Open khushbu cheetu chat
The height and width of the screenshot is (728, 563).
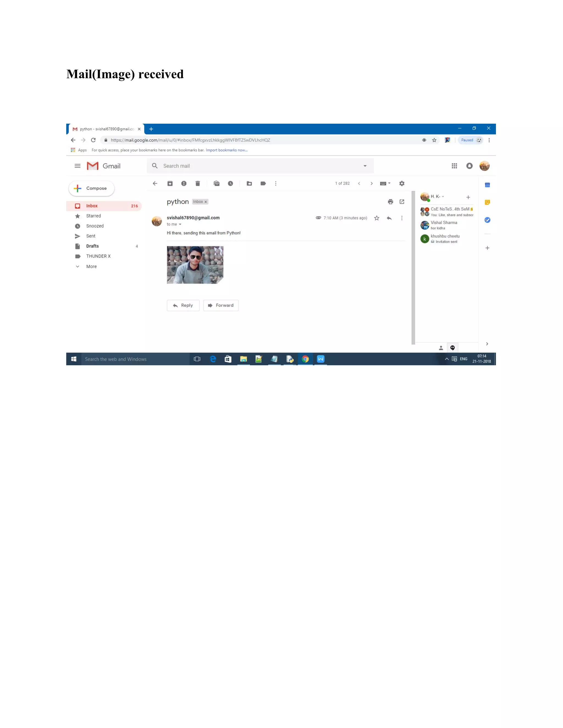[447, 239]
